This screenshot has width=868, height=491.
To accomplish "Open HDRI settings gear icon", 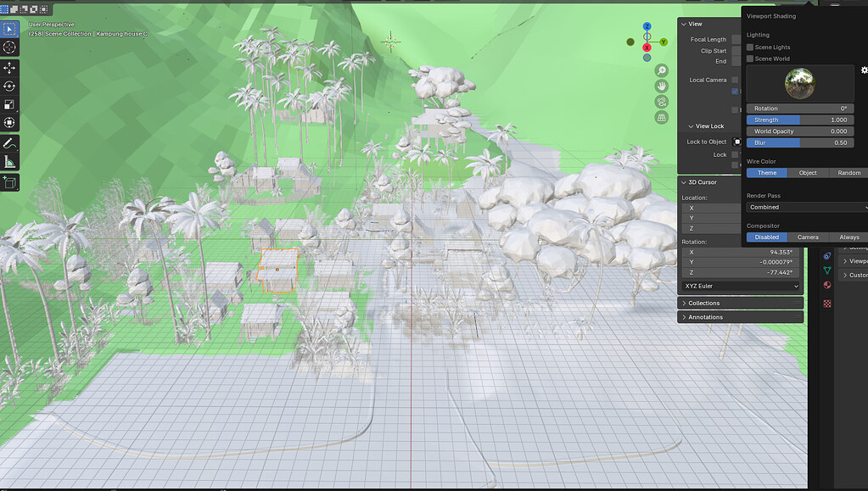I will click(864, 70).
